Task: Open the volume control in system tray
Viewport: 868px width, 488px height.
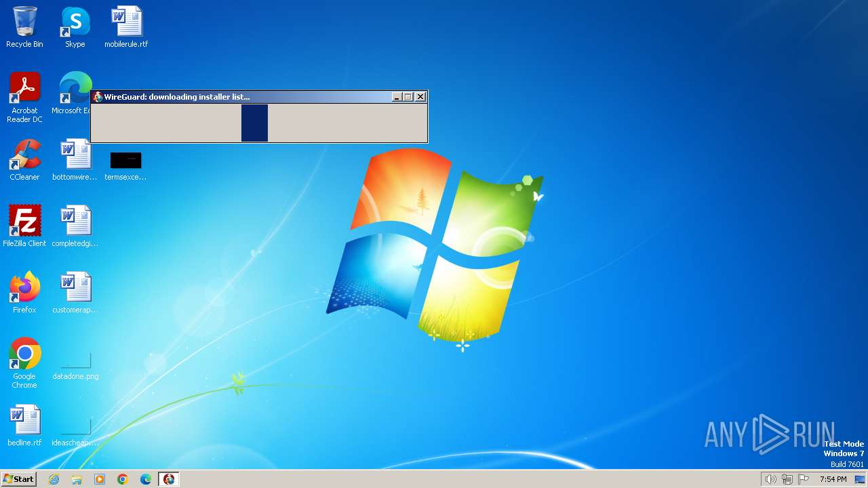Action: click(x=770, y=479)
